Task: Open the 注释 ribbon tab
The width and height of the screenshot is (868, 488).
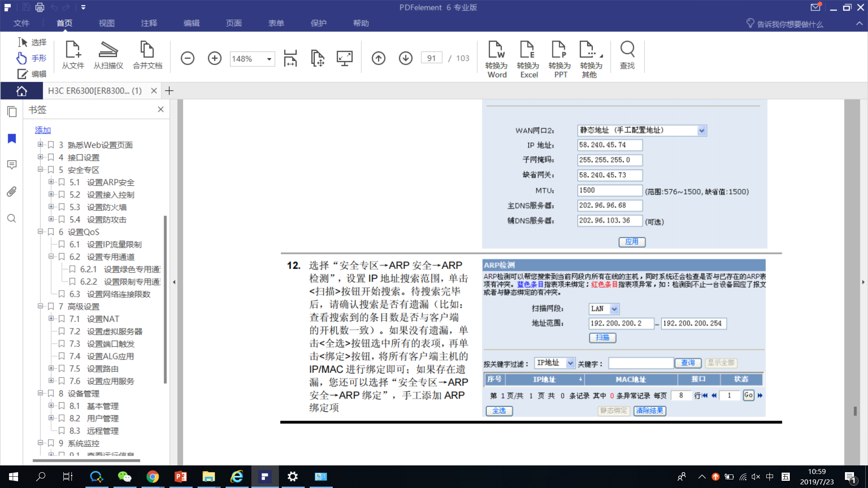Action: pos(149,23)
